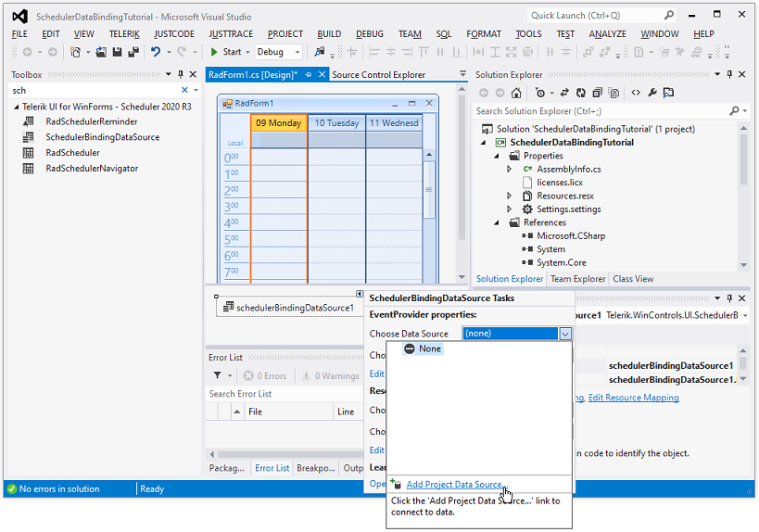Screen dimensions: 759x532
Task: Collapse the Properties folder in Solution Explorer
Action: (497, 156)
